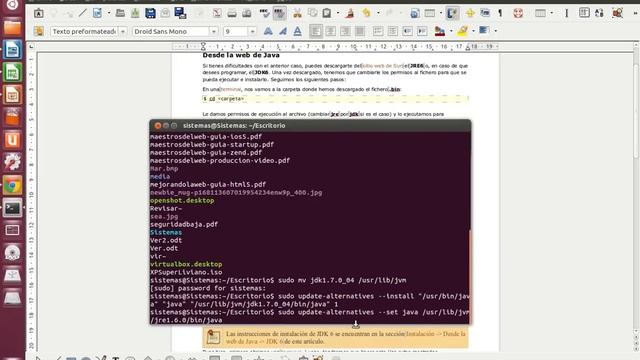Toggle Justified alignment button
This screenshot has height=360, width=640.
[x=360, y=31]
